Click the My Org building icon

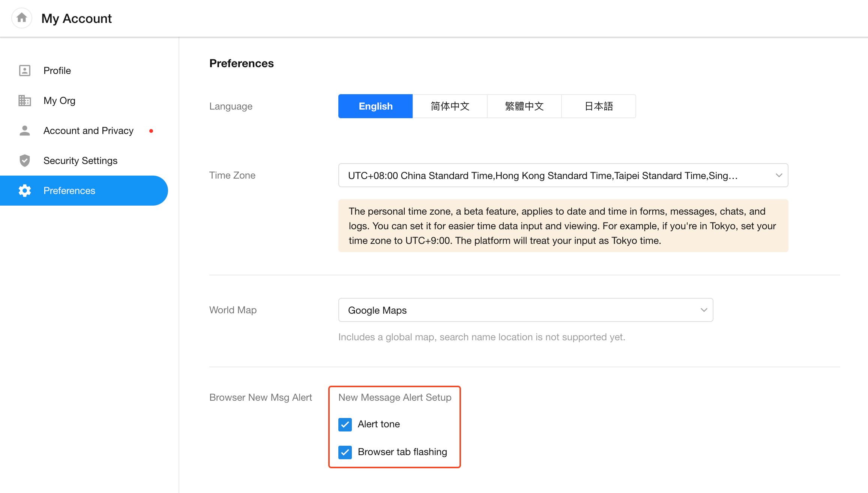pyautogui.click(x=25, y=101)
